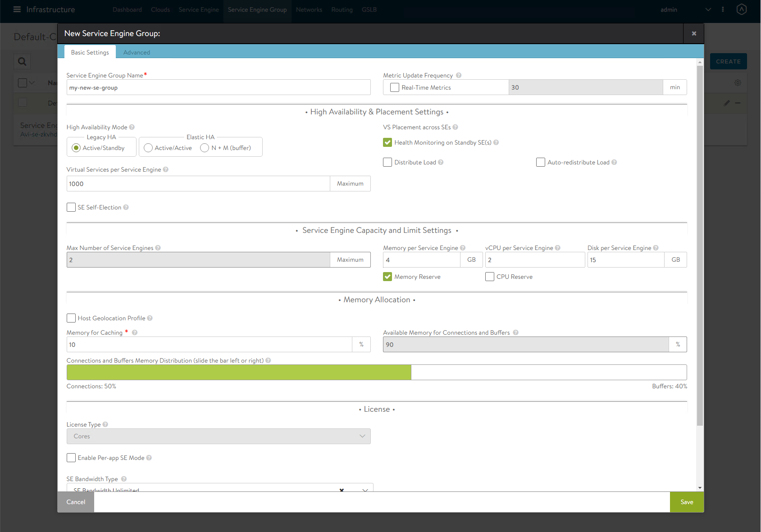Show help for License Type

click(105, 424)
